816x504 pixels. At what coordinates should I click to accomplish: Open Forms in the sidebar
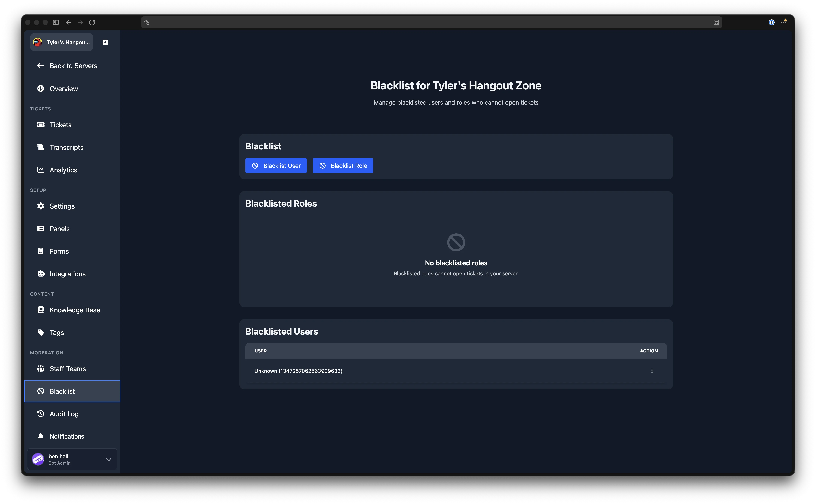click(72, 251)
